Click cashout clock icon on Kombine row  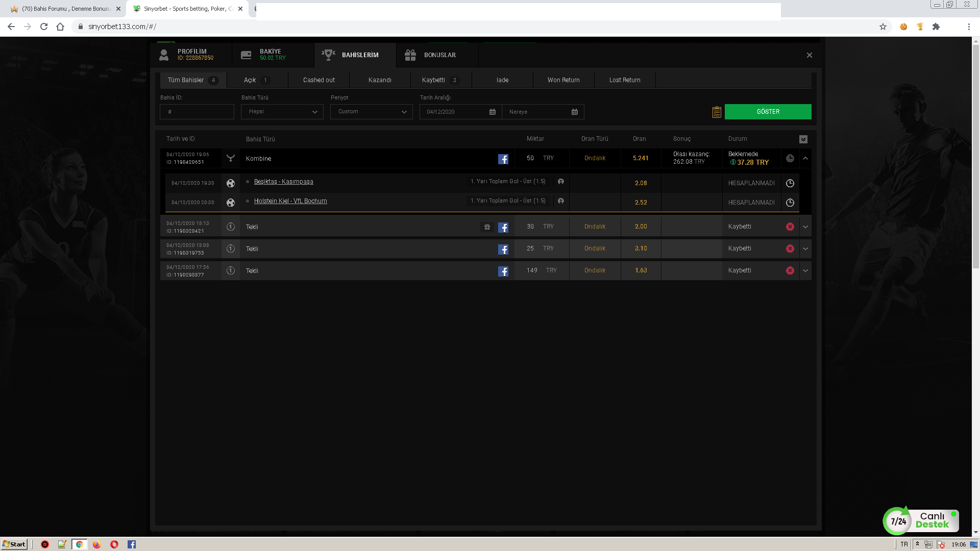(790, 158)
